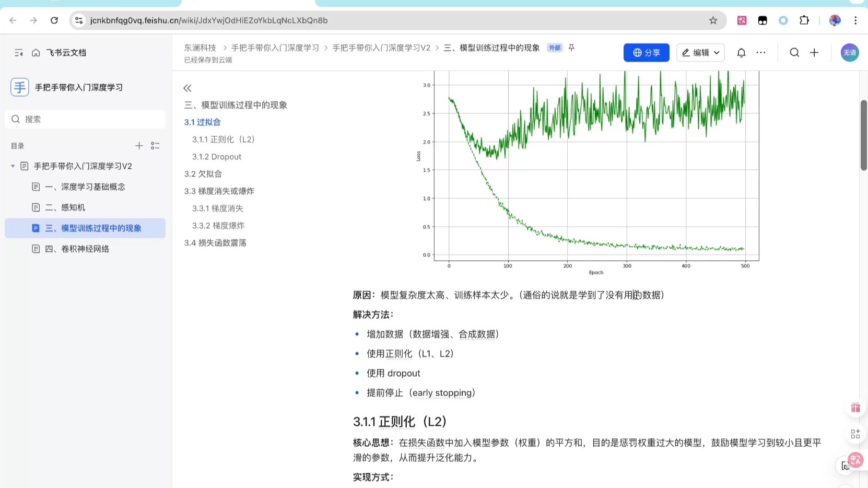Image resolution: width=868 pixels, height=488 pixels.
Task: Click the bullet 增加数据（数据增强、合成数据）
Action: click(x=433, y=334)
